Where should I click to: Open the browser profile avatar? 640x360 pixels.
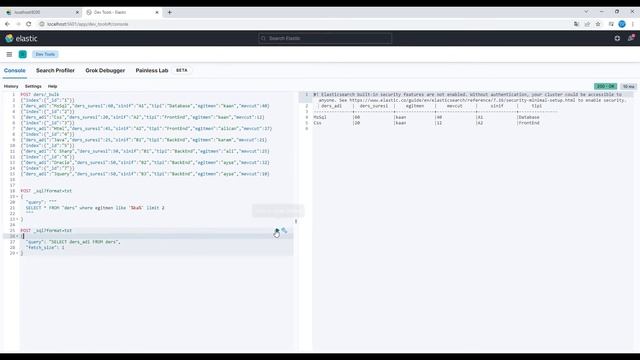tap(622, 24)
